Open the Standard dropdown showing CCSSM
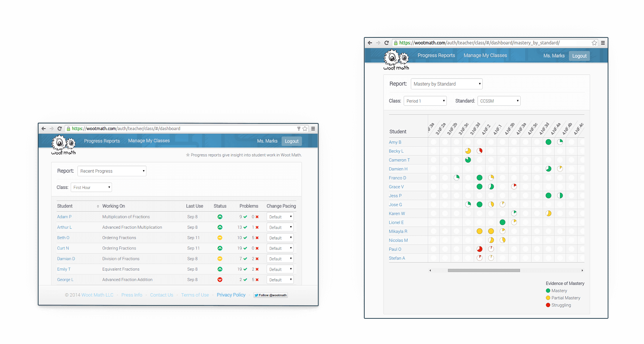Image resolution: width=644 pixels, height=344 pixels. tap(499, 100)
